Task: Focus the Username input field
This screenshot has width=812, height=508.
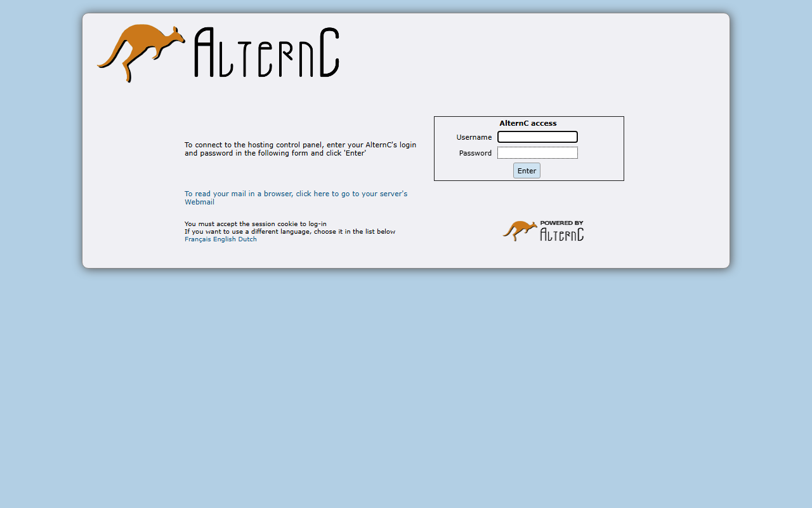Action: click(x=537, y=137)
